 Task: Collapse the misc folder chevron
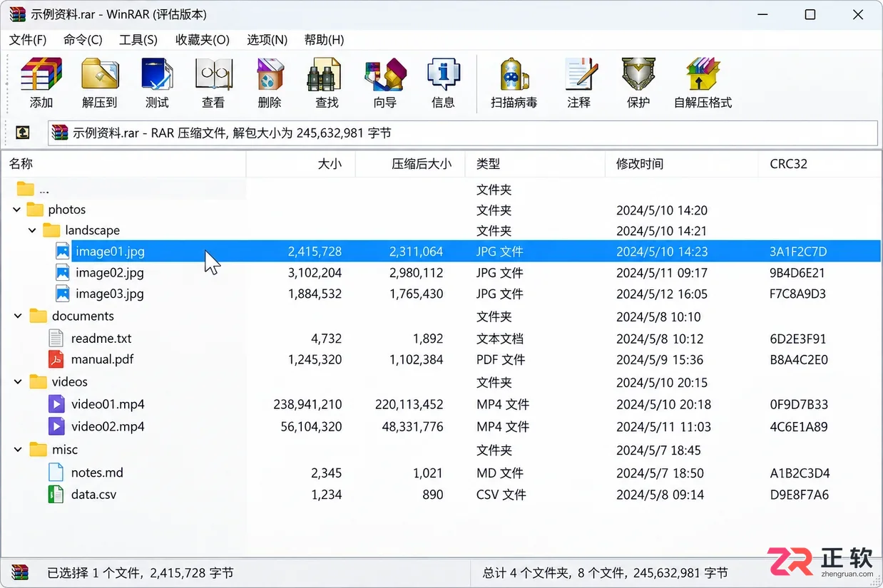(19, 450)
